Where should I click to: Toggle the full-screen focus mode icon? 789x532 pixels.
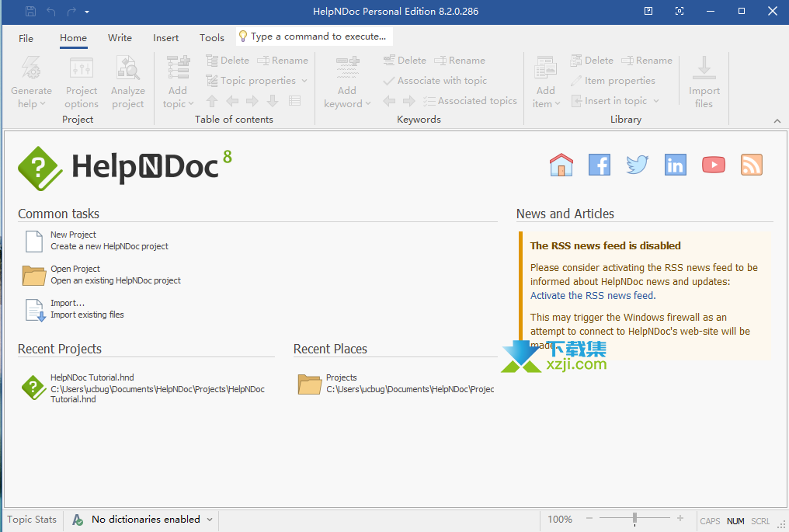680,11
